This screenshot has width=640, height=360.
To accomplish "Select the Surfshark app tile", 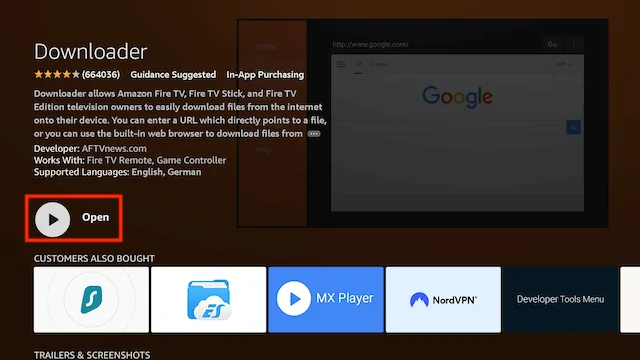I will coord(91,300).
